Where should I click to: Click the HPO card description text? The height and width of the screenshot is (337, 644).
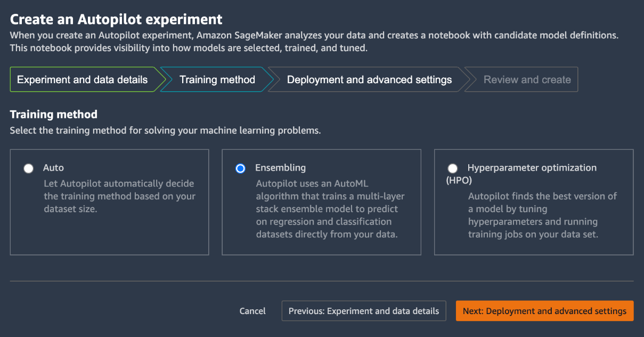(542, 215)
